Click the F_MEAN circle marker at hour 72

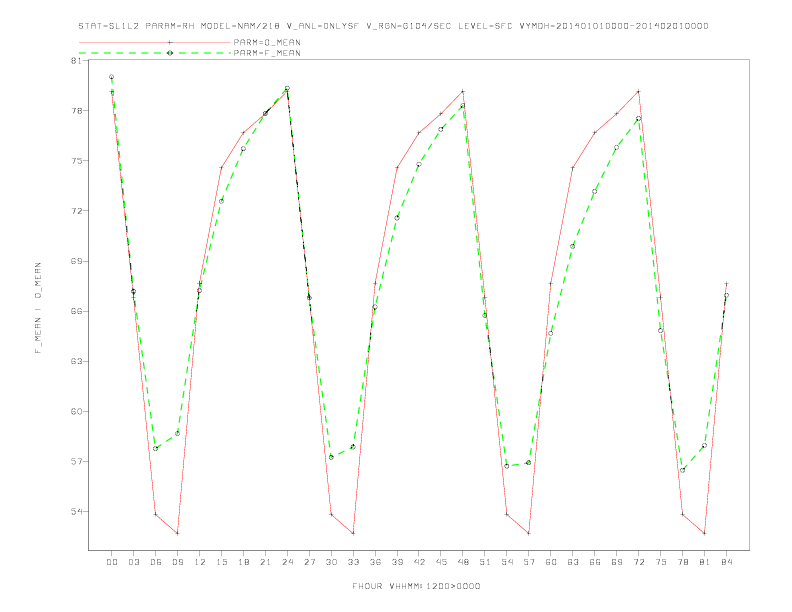click(638, 118)
